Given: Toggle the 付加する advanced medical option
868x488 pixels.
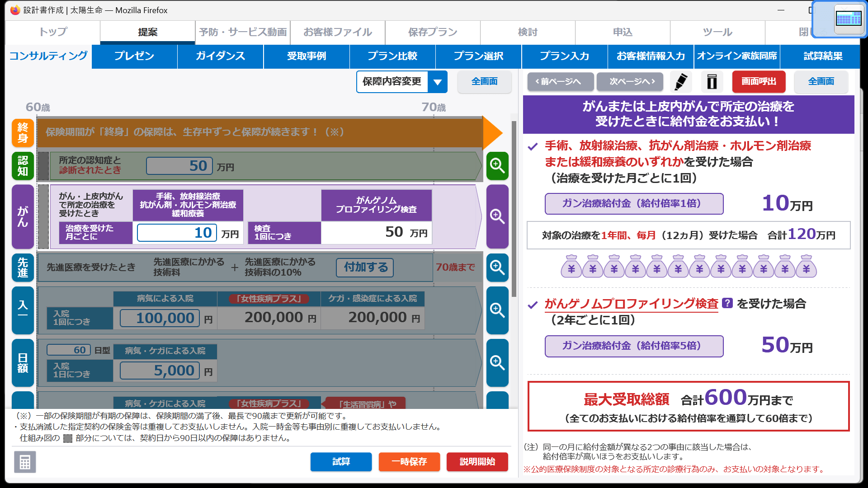Looking at the screenshot, I should (365, 267).
